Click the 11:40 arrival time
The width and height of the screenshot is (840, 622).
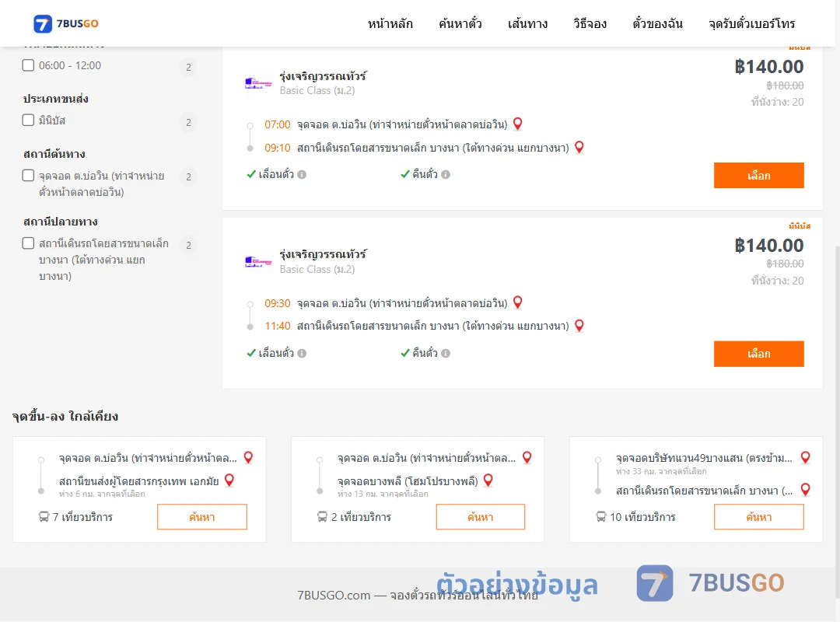[x=277, y=326]
